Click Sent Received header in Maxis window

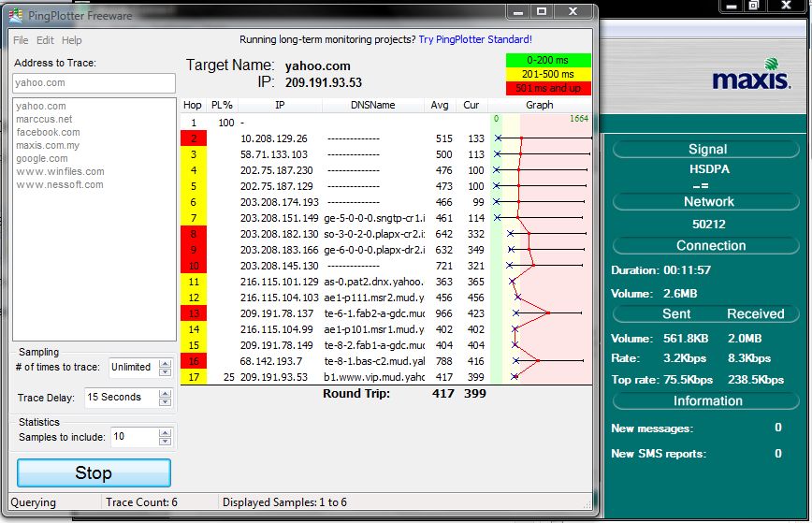point(706,313)
